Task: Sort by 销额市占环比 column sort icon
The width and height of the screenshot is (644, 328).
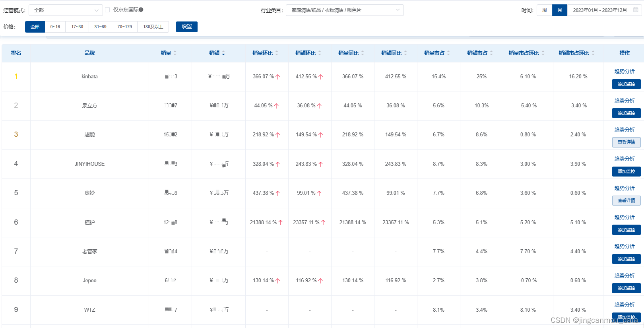Action: (x=593, y=53)
